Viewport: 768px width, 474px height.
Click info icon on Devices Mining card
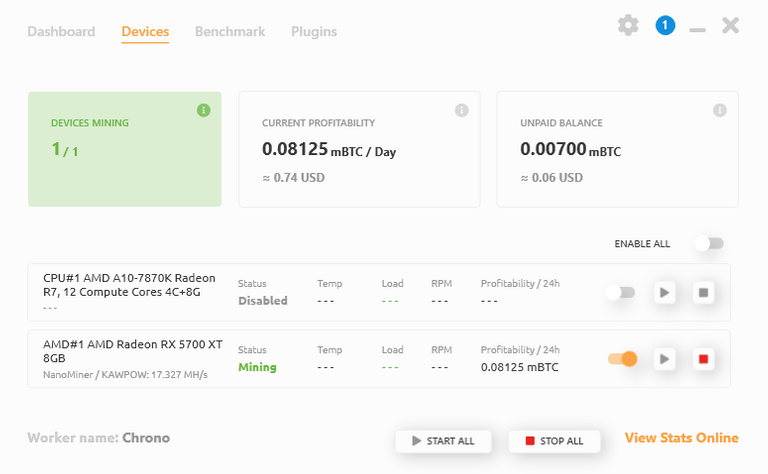click(204, 110)
